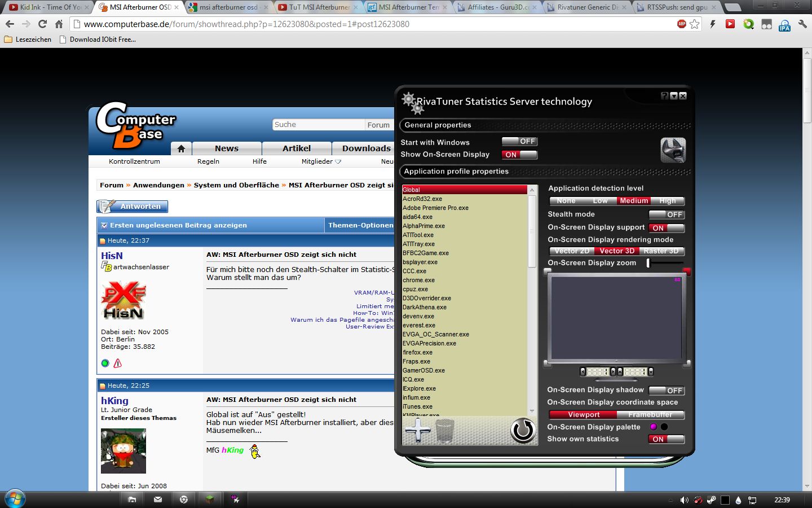This screenshot has height=508, width=812.
Task: Open Themen-Optionen dropdown
Action: (360, 225)
